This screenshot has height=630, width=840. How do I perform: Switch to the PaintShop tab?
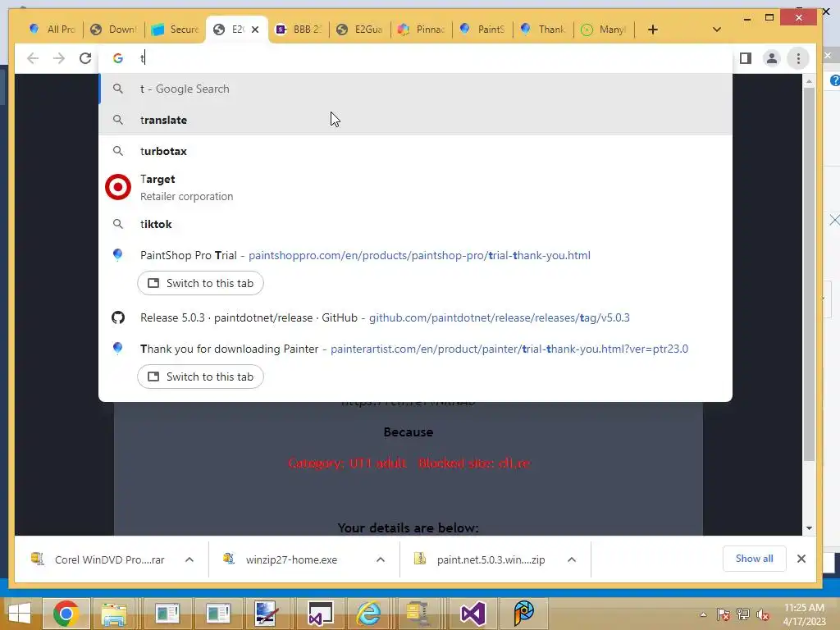tap(482, 30)
